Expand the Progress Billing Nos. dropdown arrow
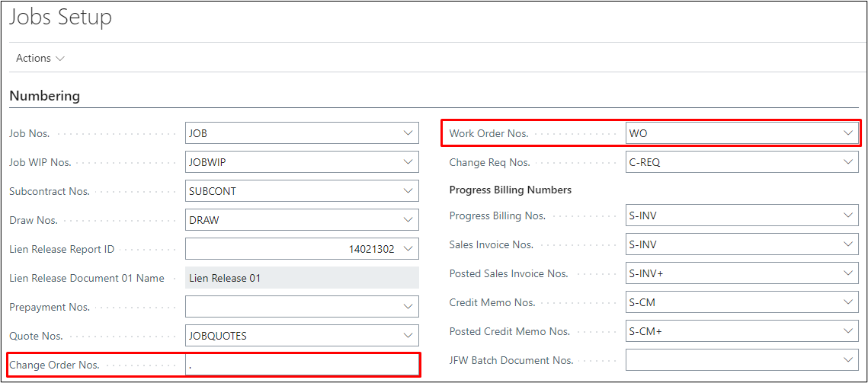The image size is (868, 383). [848, 215]
